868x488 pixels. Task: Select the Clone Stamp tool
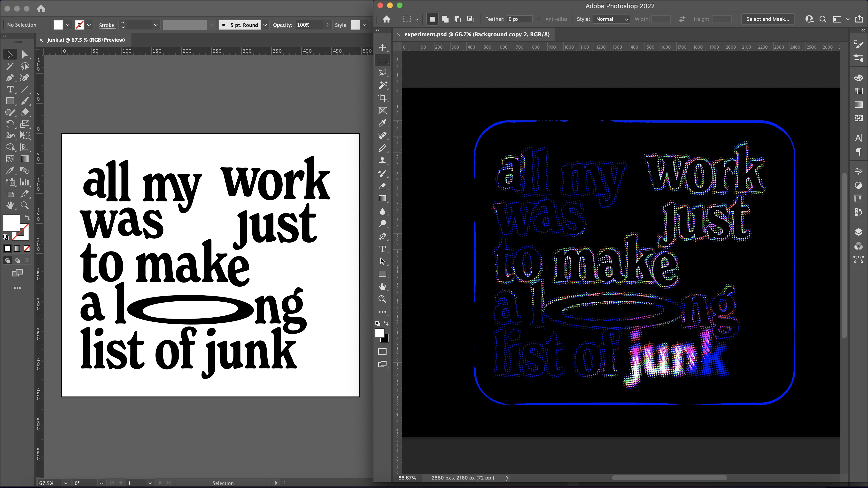[382, 161]
